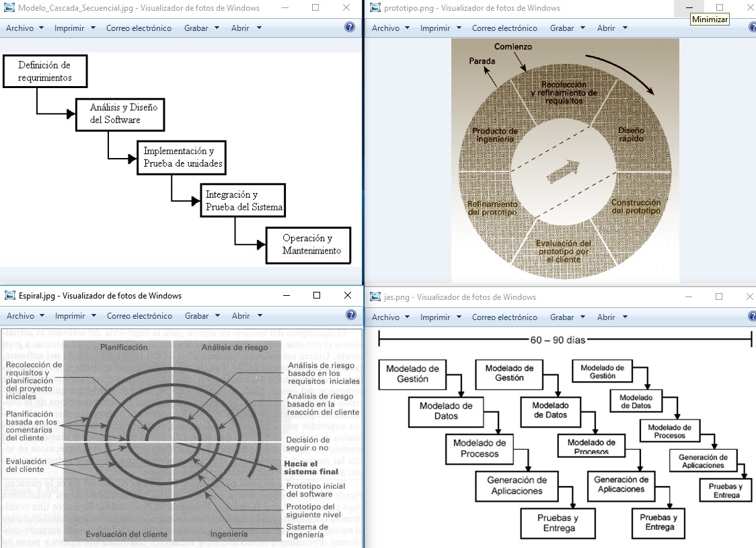Click the help icon in prototipo.png window
Viewport: 756px width, 548px height.
753,28
